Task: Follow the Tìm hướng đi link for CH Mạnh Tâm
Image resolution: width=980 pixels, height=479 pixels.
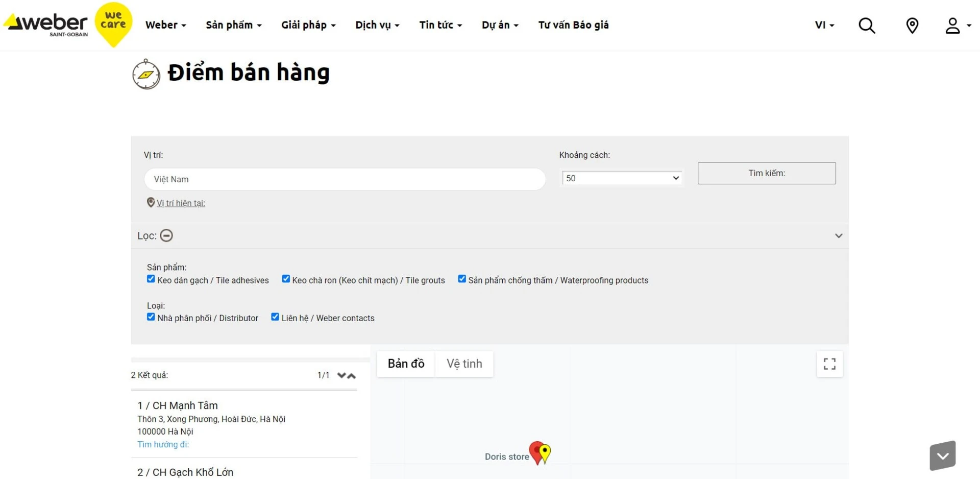Action: (163, 444)
